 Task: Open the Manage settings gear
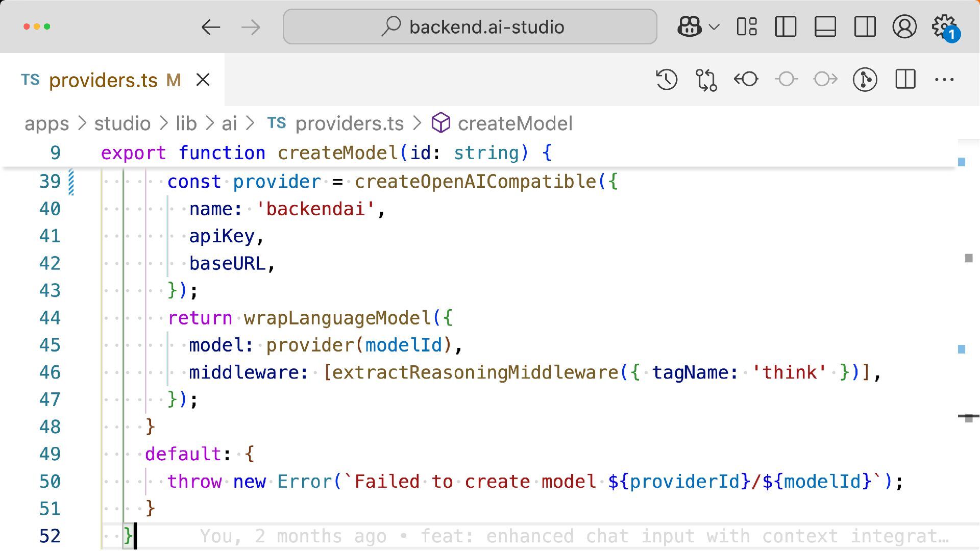(x=944, y=27)
